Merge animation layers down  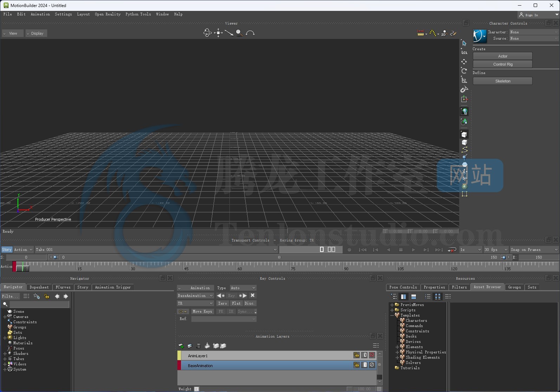pyautogui.click(x=207, y=346)
